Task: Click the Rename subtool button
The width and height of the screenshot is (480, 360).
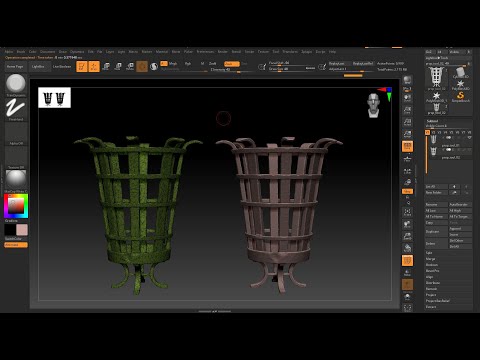Action: tap(436, 204)
